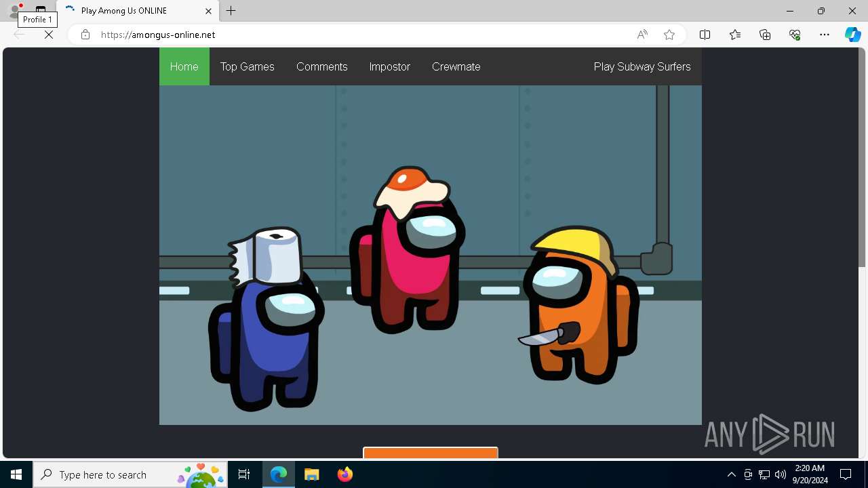
Task: Open the Collections panel
Action: point(765,35)
